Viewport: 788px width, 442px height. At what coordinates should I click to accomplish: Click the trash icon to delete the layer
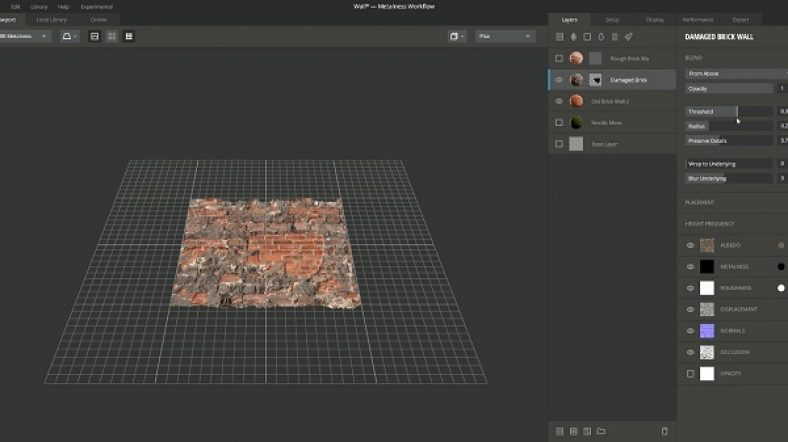[664, 431]
